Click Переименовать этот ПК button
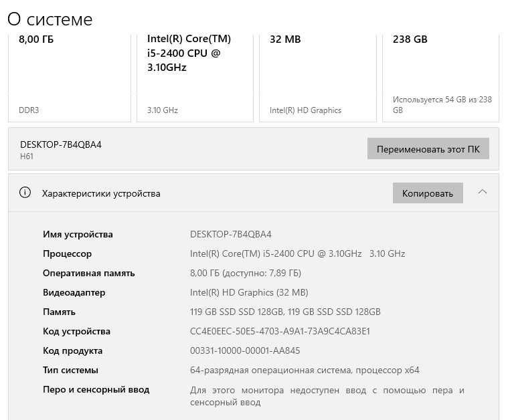This screenshot has height=420, width=506. point(428,149)
